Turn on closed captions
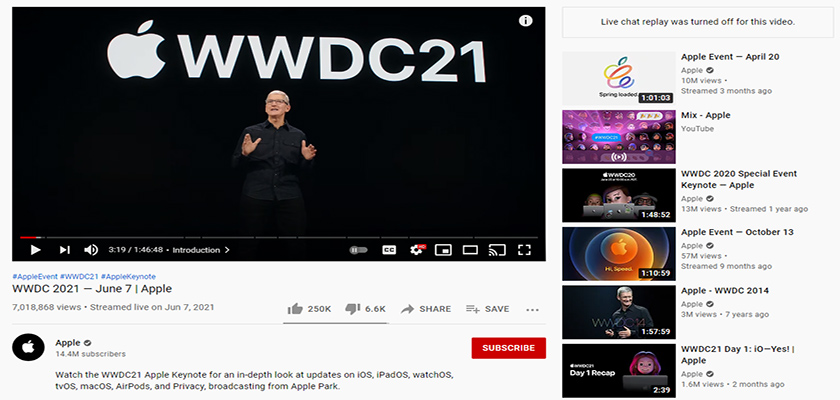The width and height of the screenshot is (840, 400). coord(389,250)
